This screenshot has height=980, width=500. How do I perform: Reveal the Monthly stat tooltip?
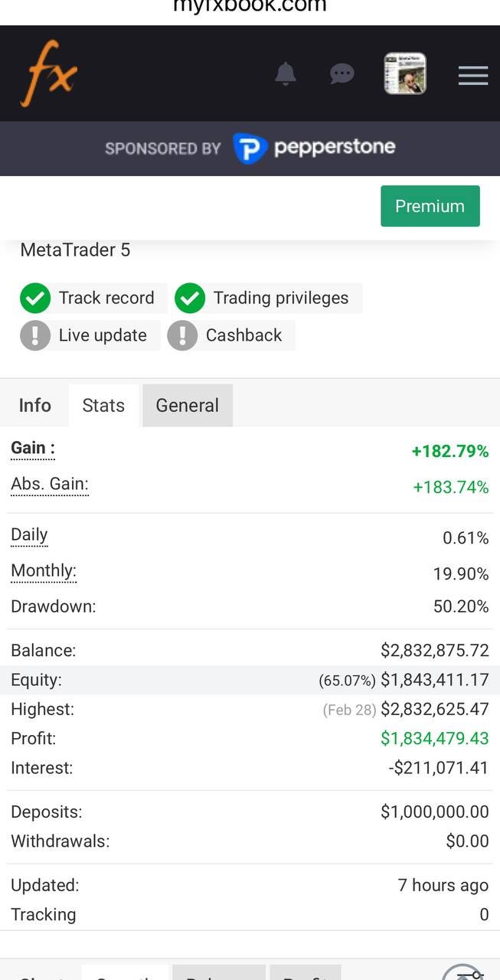43,570
